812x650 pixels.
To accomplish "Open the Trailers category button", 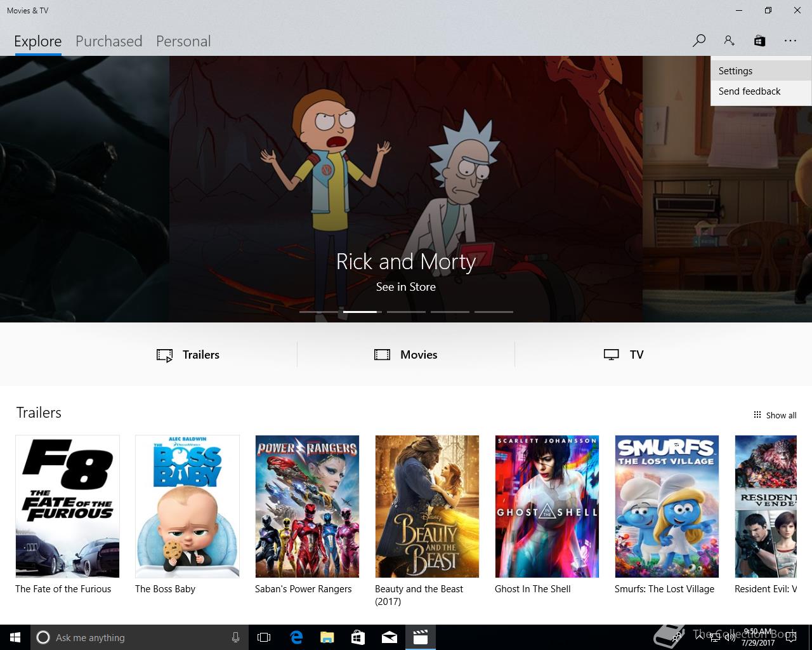I will pyautogui.click(x=188, y=355).
